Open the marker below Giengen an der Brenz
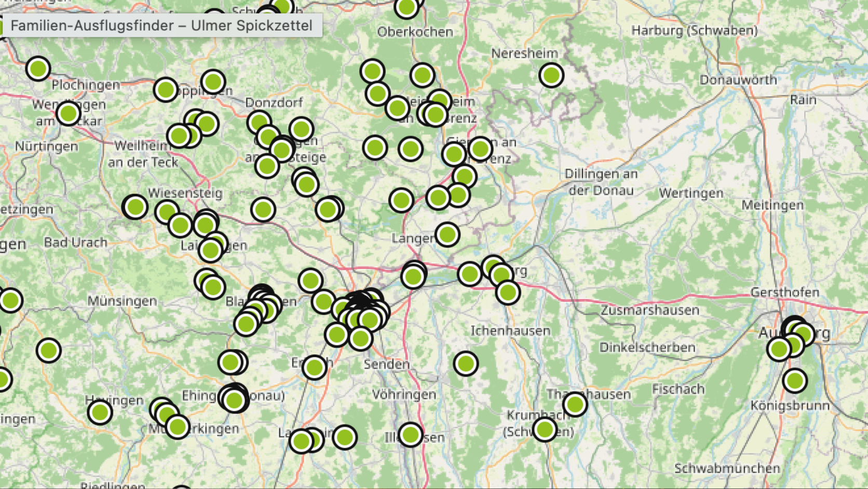The width and height of the screenshot is (868, 489). tap(464, 176)
